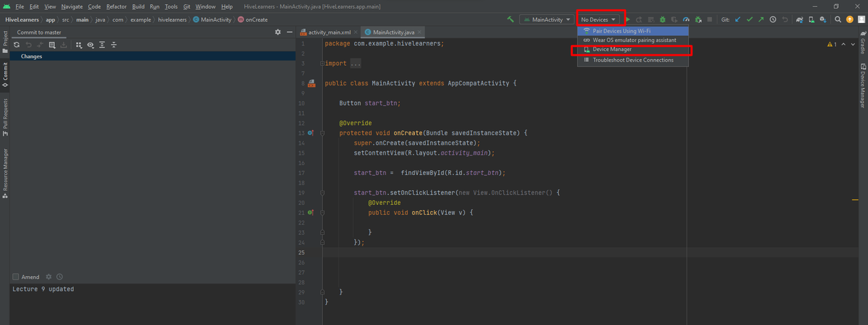Toggle the Project tool window
The image size is (868, 325).
click(5, 41)
